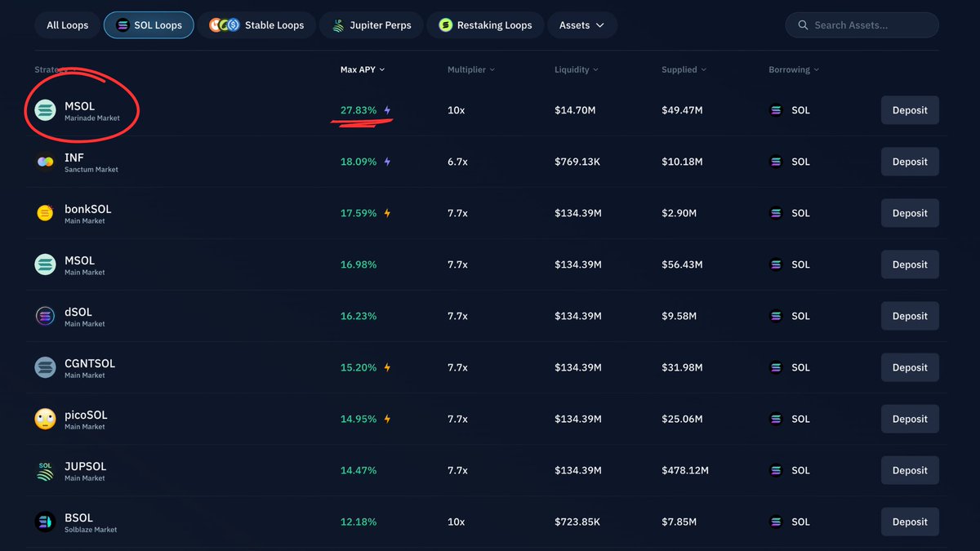Screen dimensions: 980x551
Task: Click the JUPSOL strategy name
Action: tap(86, 466)
